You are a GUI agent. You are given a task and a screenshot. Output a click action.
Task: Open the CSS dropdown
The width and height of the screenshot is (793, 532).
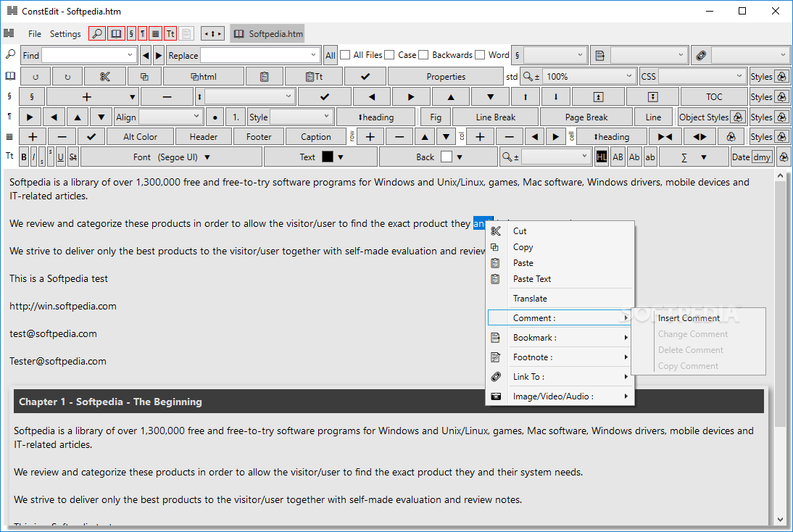(739, 76)
